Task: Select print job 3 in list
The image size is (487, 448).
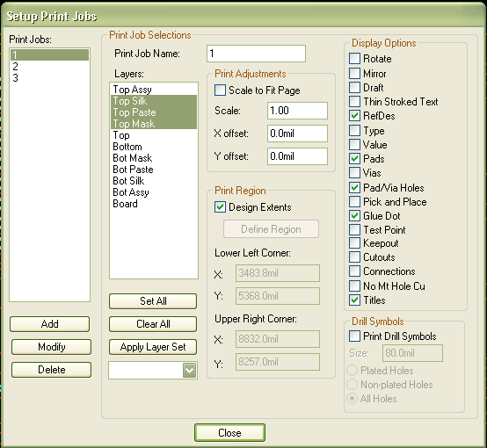Action: [50, 78]
